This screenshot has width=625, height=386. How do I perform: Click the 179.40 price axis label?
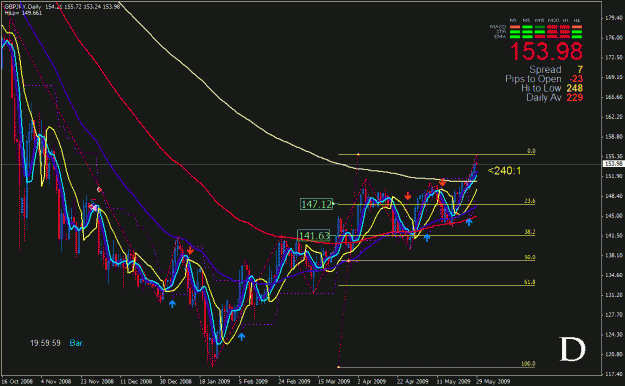(614, 18)
